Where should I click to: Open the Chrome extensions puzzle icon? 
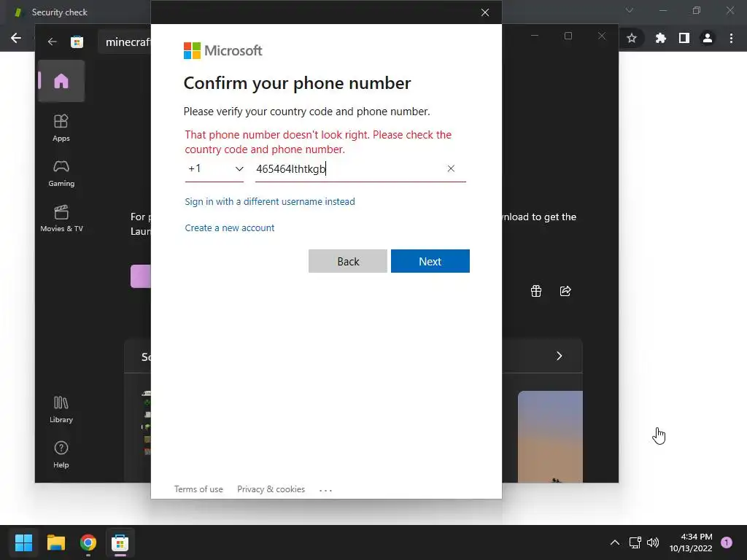click(660, 38)
